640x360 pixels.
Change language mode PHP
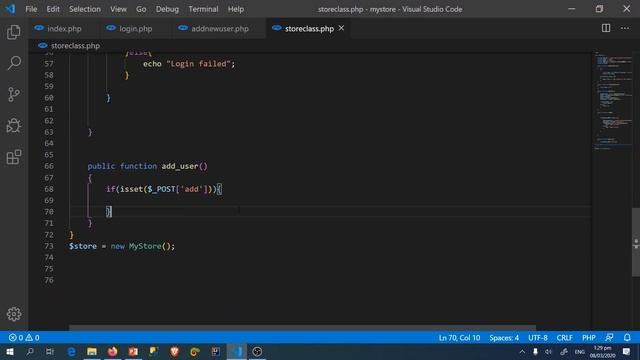pyautogui.click(x=589, y=338)
